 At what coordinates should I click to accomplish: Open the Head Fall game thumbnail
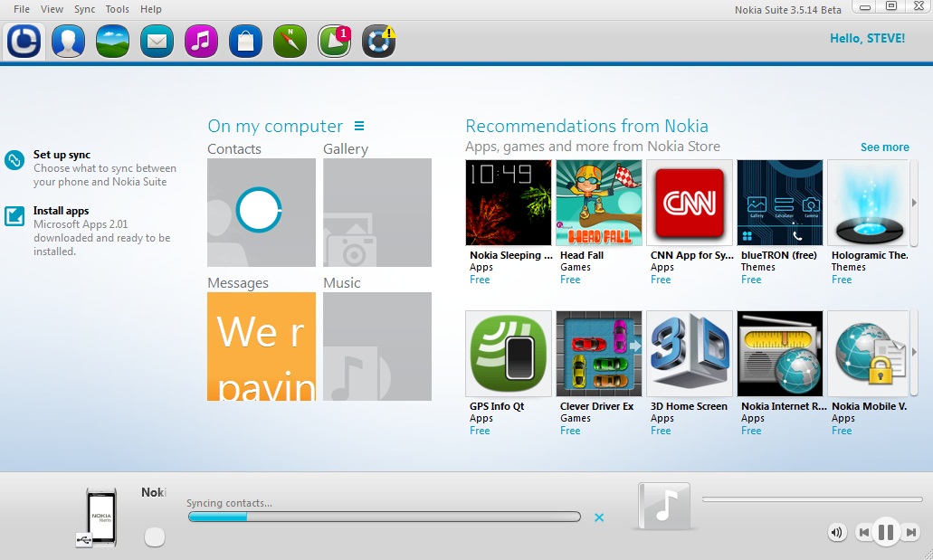tap(598, 203)
